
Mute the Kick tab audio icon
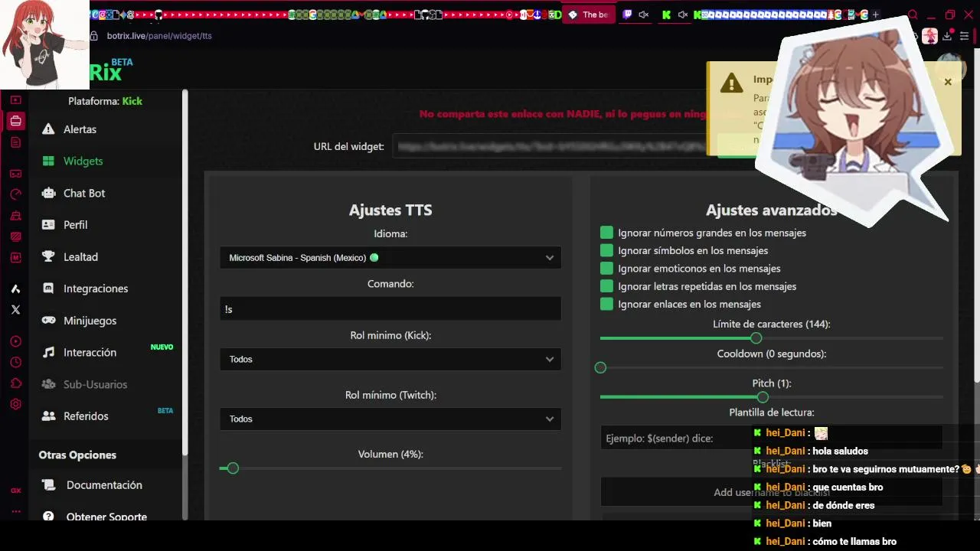[682, 15]
